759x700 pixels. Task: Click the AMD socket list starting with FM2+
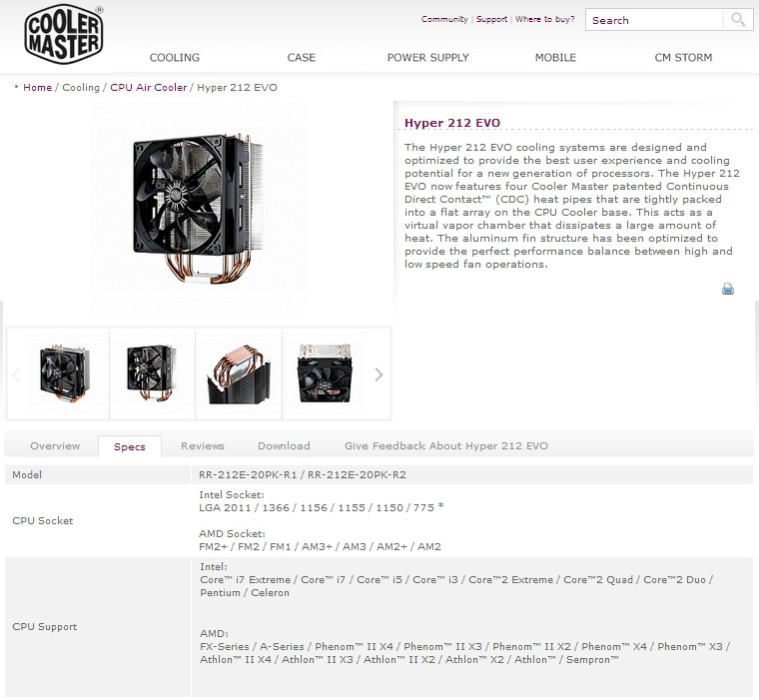320,547
